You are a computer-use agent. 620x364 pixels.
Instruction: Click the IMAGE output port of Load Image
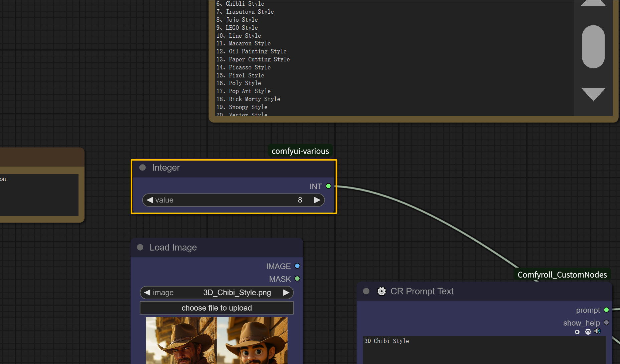point(297,266)
